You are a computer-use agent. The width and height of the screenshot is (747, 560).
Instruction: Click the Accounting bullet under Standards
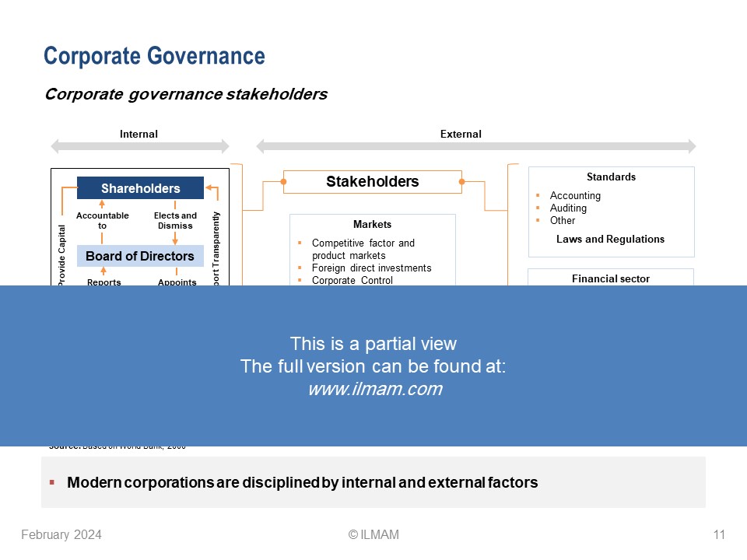click(574, 196)
